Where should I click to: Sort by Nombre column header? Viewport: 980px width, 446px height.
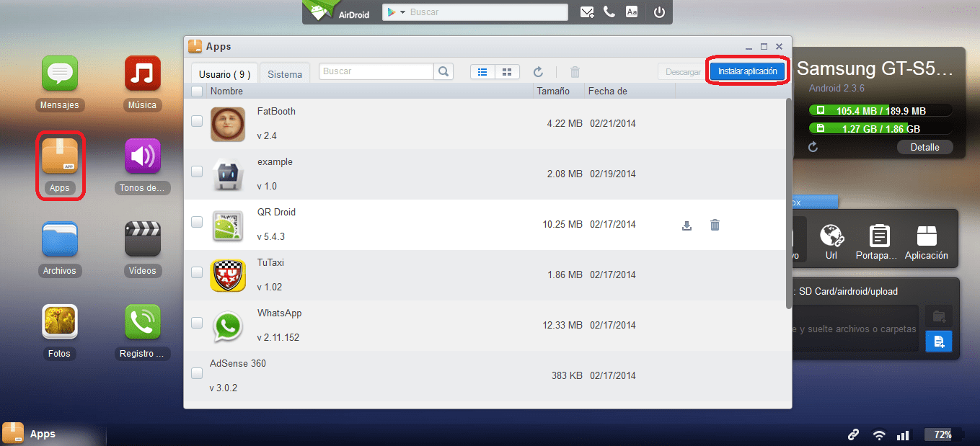(226, 91)
